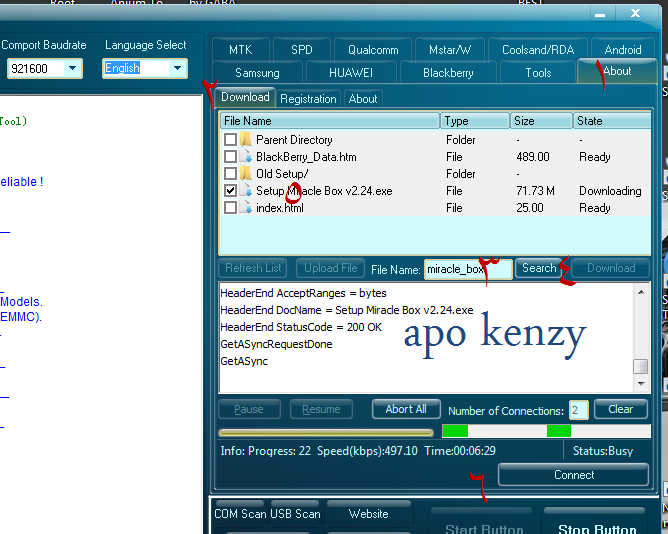Go to the HUAWEI tab

point(351,73)
